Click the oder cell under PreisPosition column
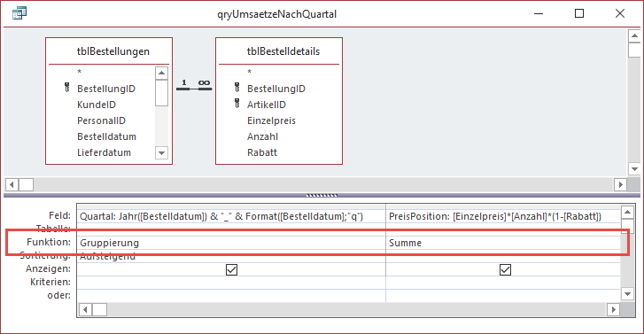Screen dimensions: 644x334 [x=503, y=295]
